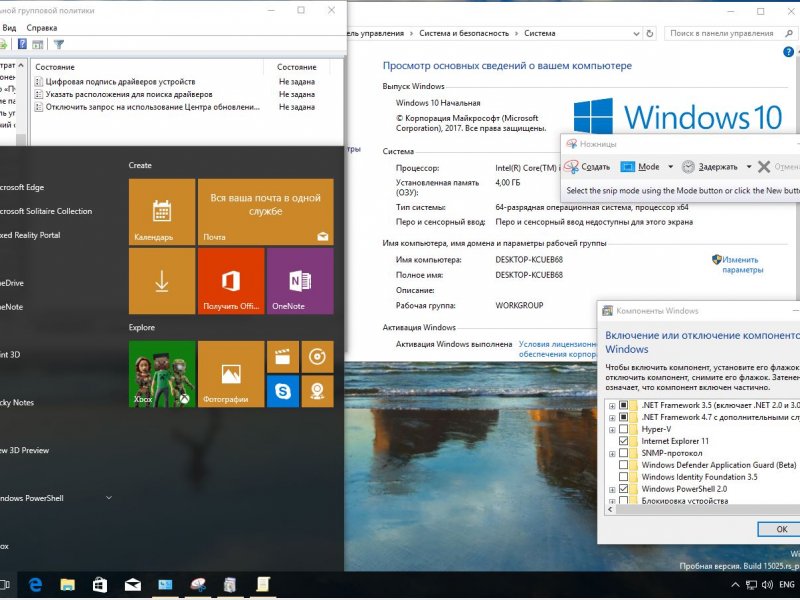Viewport: 800px width, 600px height.
Task: Open the Groove Music disc tile
Action: tap(317, 357)
